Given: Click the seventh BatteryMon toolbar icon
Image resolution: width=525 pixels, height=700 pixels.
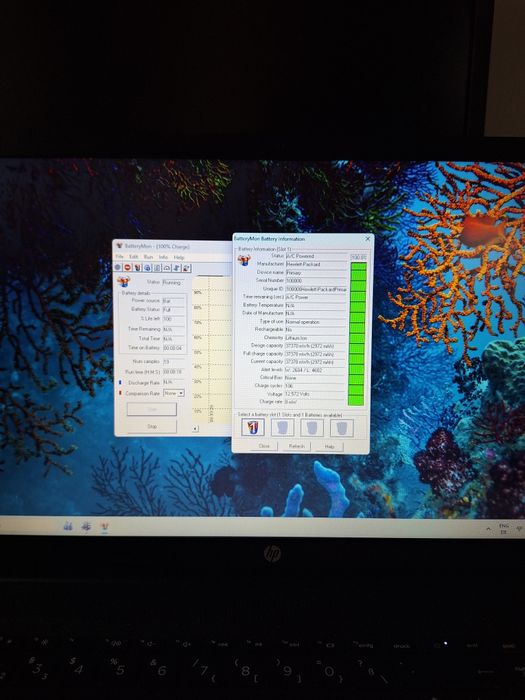Looking at the screenshot, I should (177, 268).
